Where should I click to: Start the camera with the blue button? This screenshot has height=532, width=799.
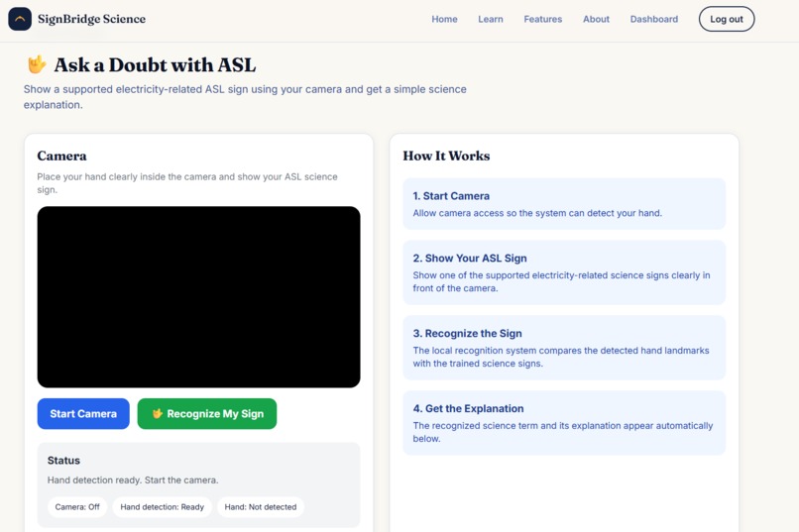coord(83,413)
